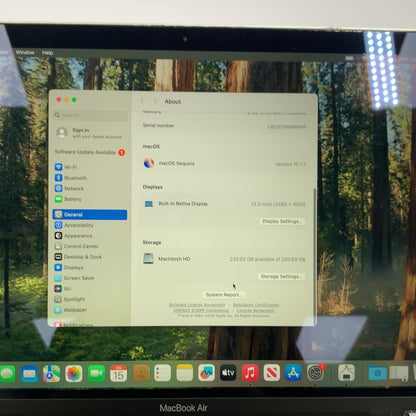Open Appearance settings in the sidebar
Viewport: 416px width, 416px height.
click(73, 236)
